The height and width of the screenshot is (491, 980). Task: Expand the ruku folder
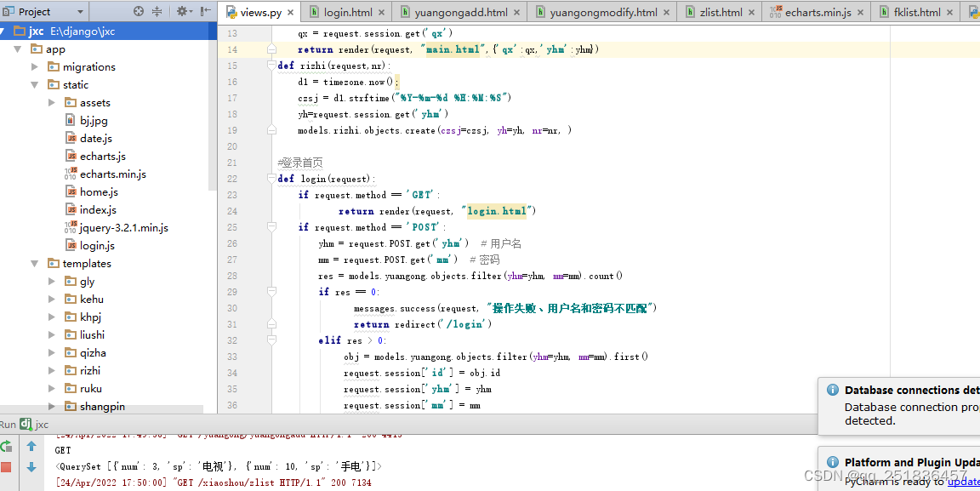click(52, 388)
